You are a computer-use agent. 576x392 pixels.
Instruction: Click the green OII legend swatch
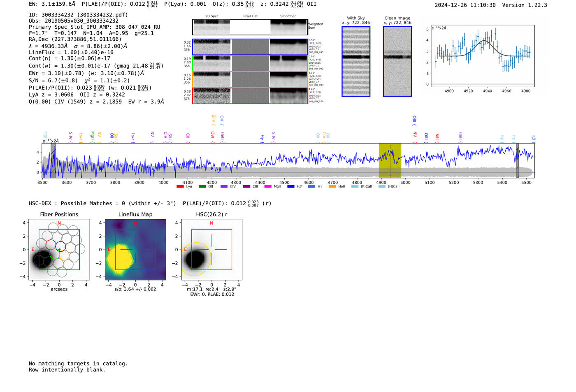tap(202, 187)
